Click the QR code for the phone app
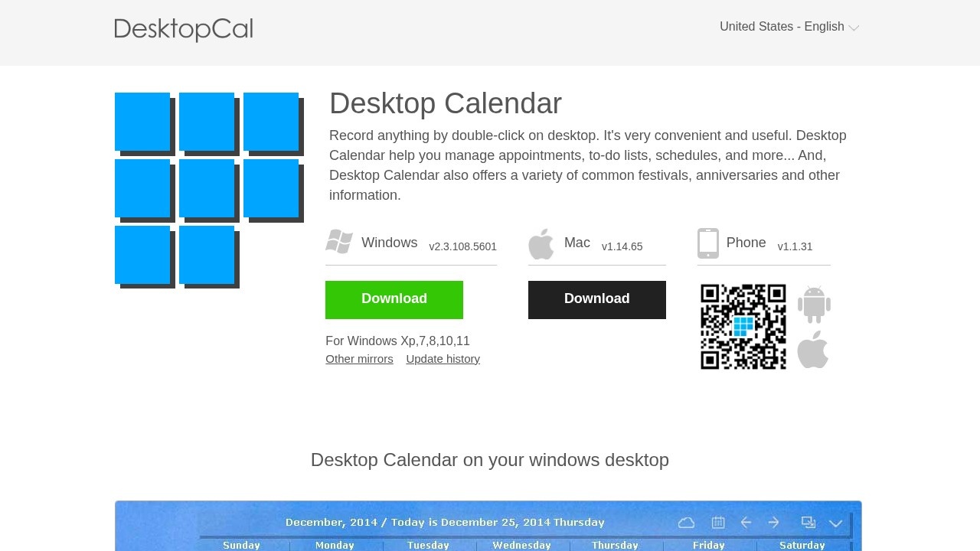Screen dimensions: 980x551 click(743, 327)
